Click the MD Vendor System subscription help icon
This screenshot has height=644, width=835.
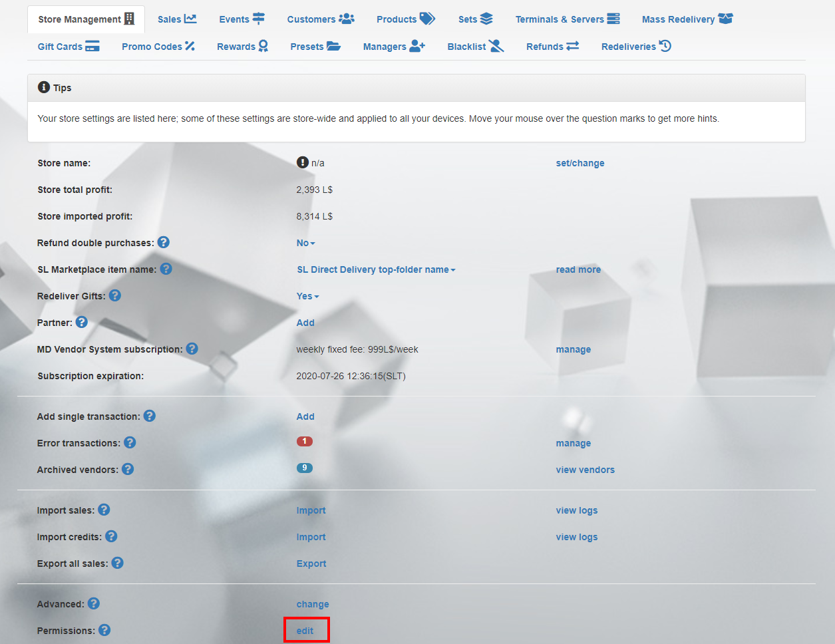[192, 349]
